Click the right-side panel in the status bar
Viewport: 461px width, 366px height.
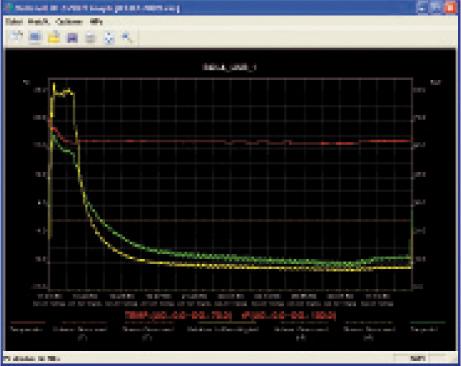[418, 359]
